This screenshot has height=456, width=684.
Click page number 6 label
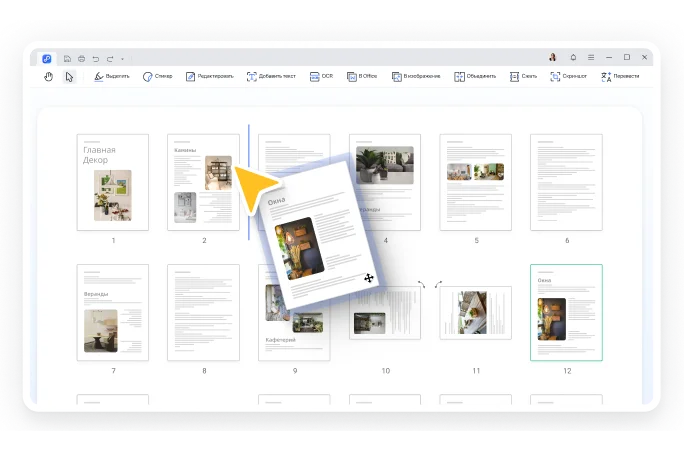pyautogui.click(x=567, y=240)
